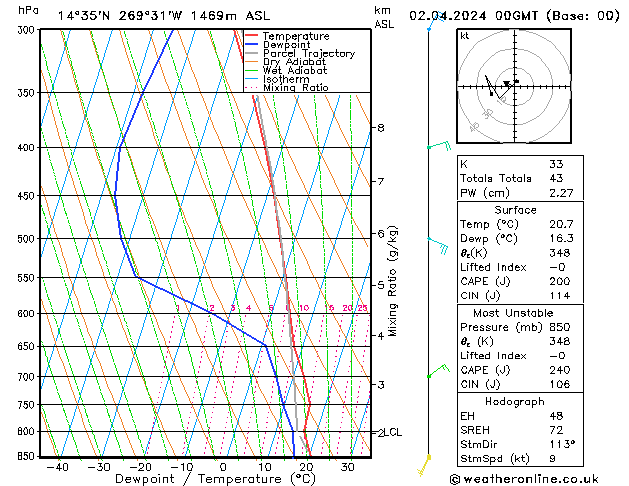Click the surface CAPE value 200

(x=560, y=281)
